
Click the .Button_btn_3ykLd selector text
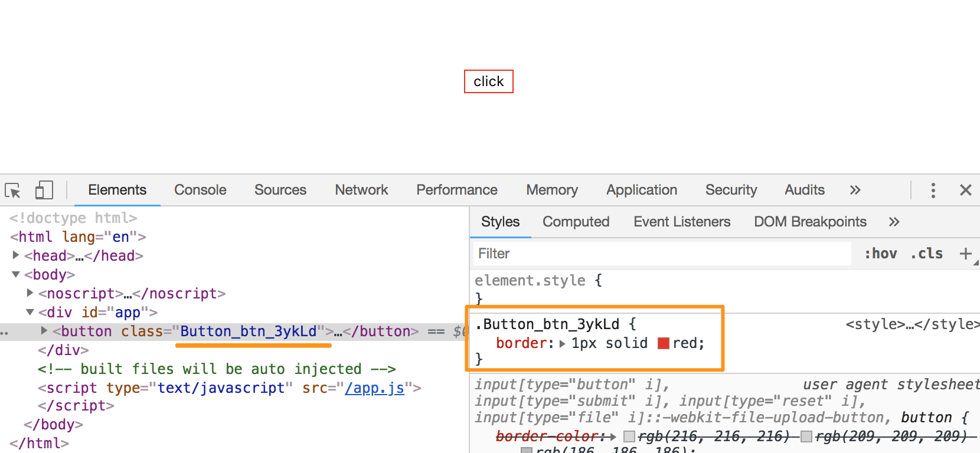pos(547,324)
